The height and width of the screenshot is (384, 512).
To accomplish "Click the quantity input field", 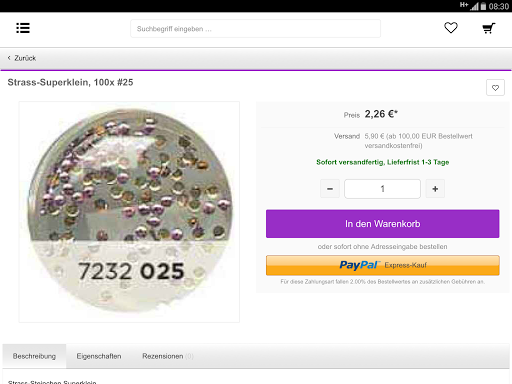I will [x=382, y=189].
